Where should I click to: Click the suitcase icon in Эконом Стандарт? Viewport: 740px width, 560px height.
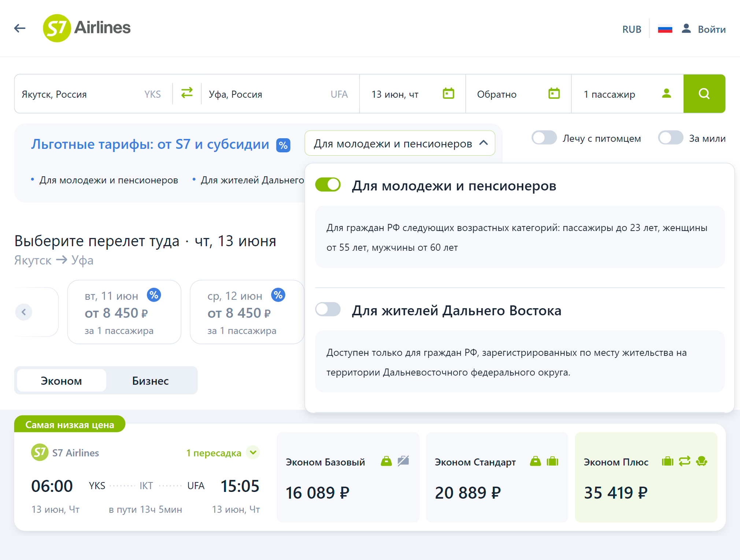tap(552, 461)
